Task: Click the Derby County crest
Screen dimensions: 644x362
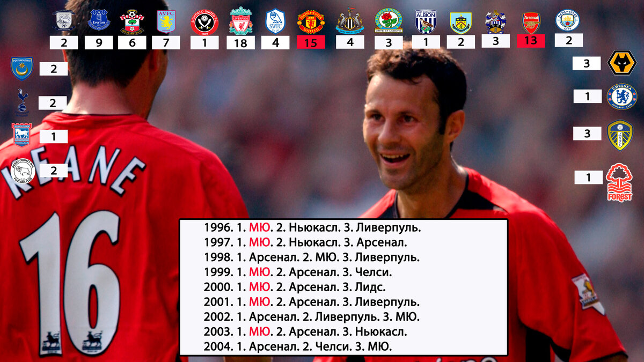Action: click(23, 172)
